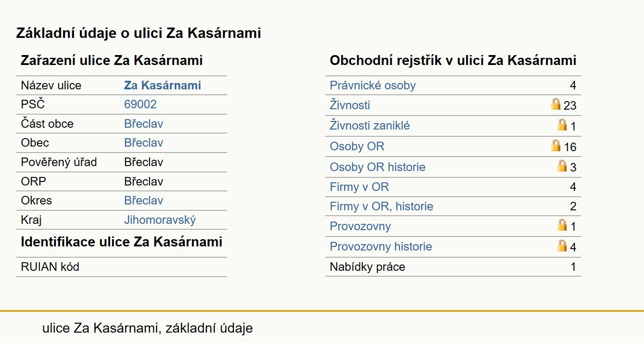Follow the Provozovny link
The height and width of the screenshot is (343, 644).
(360, 226)
